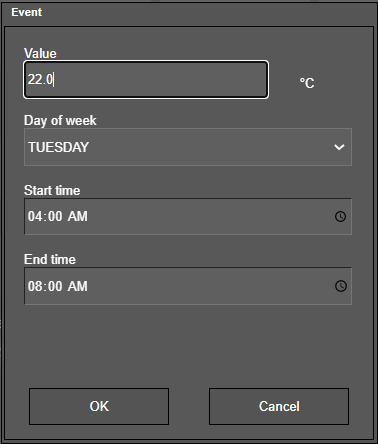Select the minutes segment of Start time

(x=55, y=217)
